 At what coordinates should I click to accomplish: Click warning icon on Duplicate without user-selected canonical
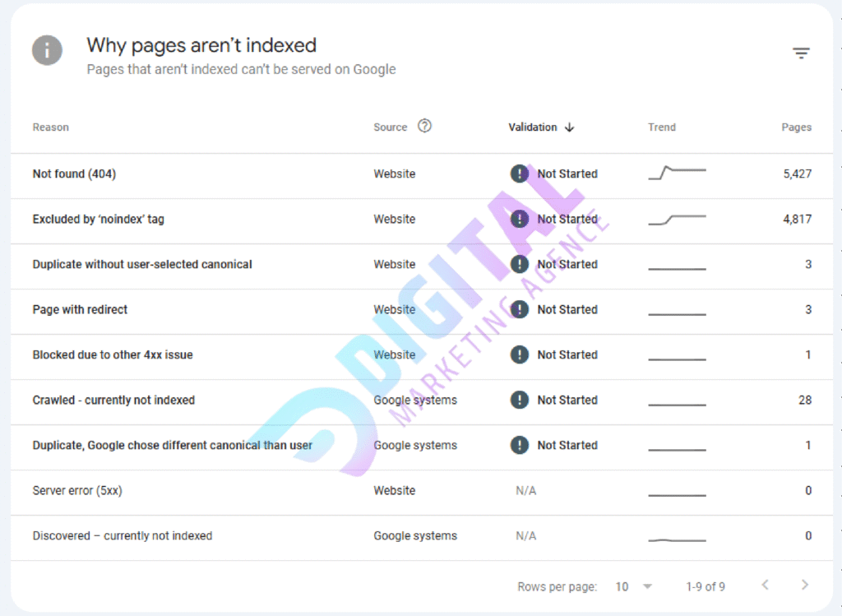click(520, 264)
